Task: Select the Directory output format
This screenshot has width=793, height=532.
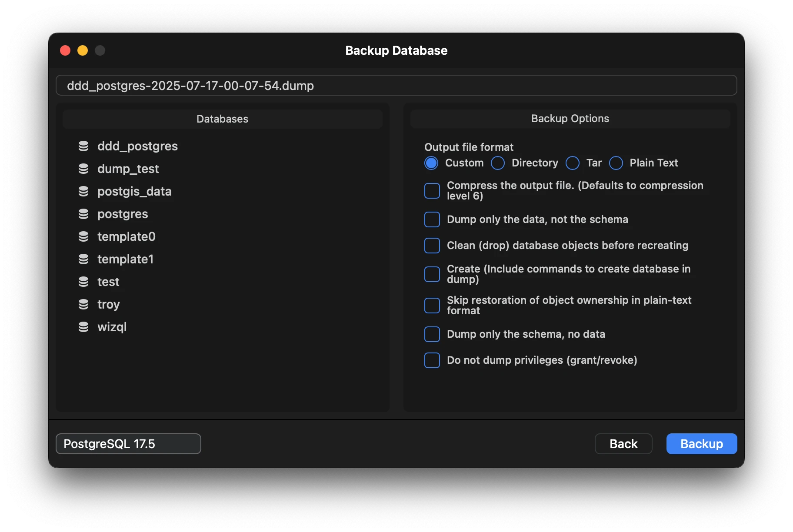Action: (x=497, y=163)
